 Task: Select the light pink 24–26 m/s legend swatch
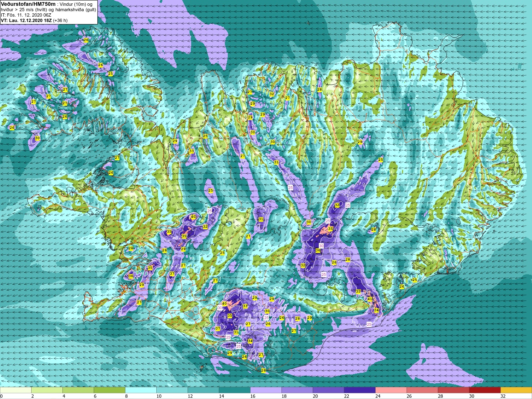391,390
